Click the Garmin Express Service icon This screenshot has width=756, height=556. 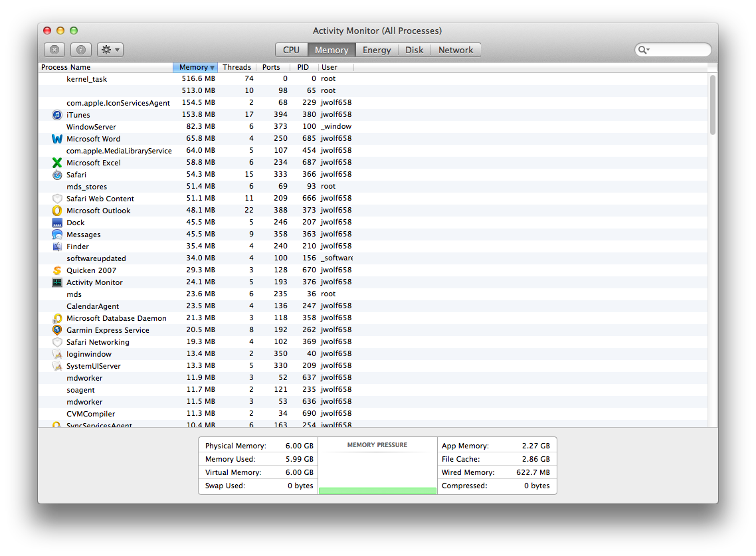coord(57,330)
